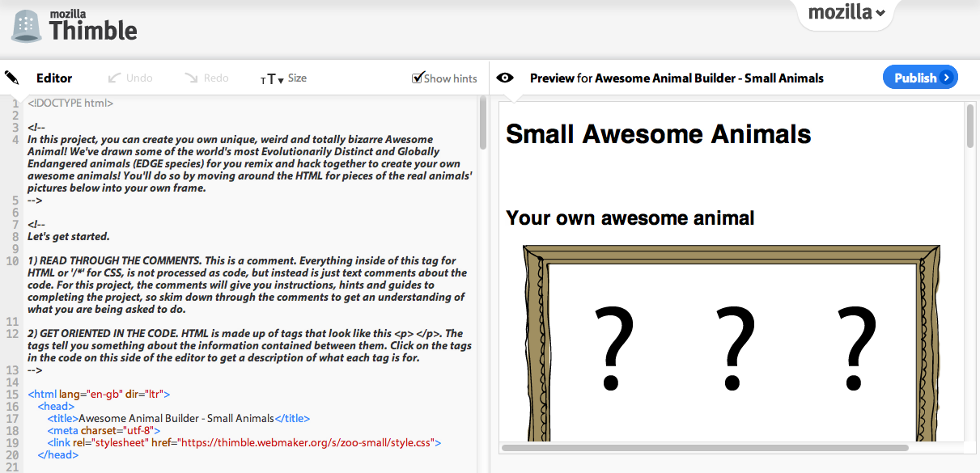
Task: Click the title tag on line 17
Action: coord(65,418)
